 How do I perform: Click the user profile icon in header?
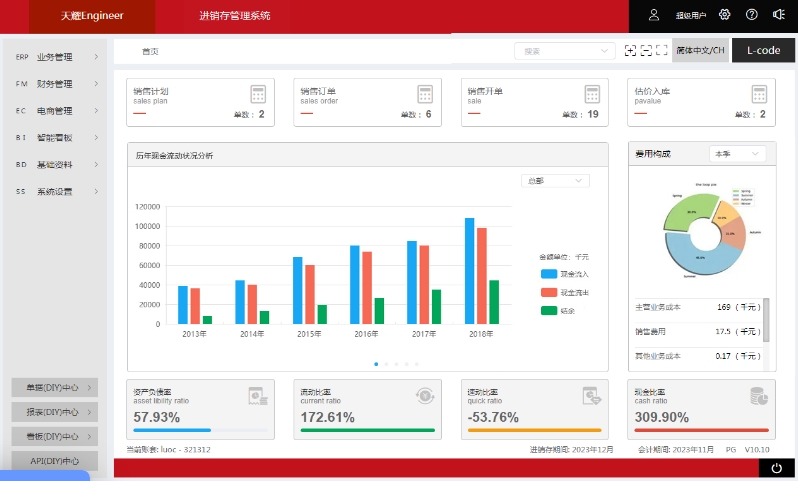coord(654,15)
